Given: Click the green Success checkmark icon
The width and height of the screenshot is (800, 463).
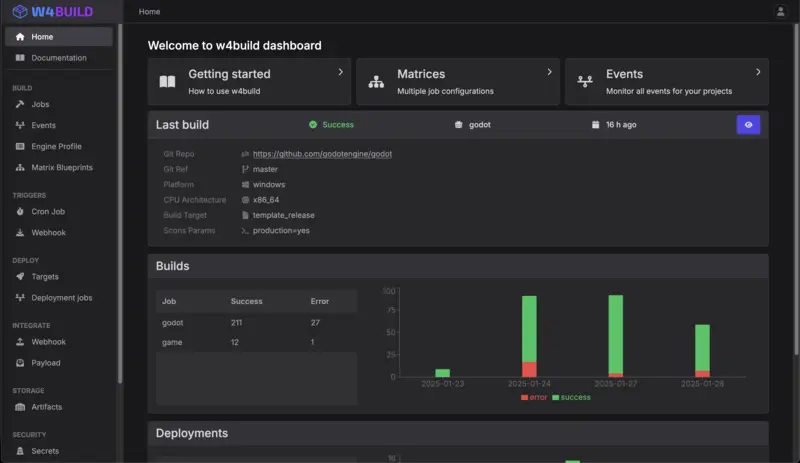Looking at the screenshot, I should point(313,125).
